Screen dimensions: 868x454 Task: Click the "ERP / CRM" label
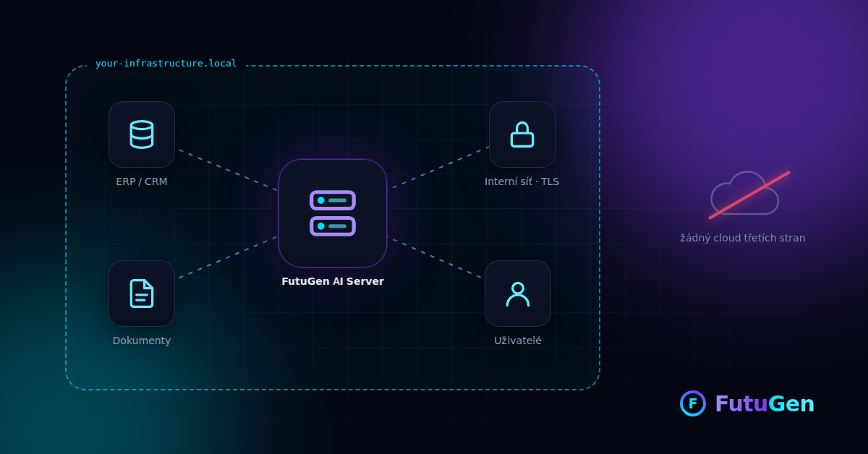click(x=142, y=181)
